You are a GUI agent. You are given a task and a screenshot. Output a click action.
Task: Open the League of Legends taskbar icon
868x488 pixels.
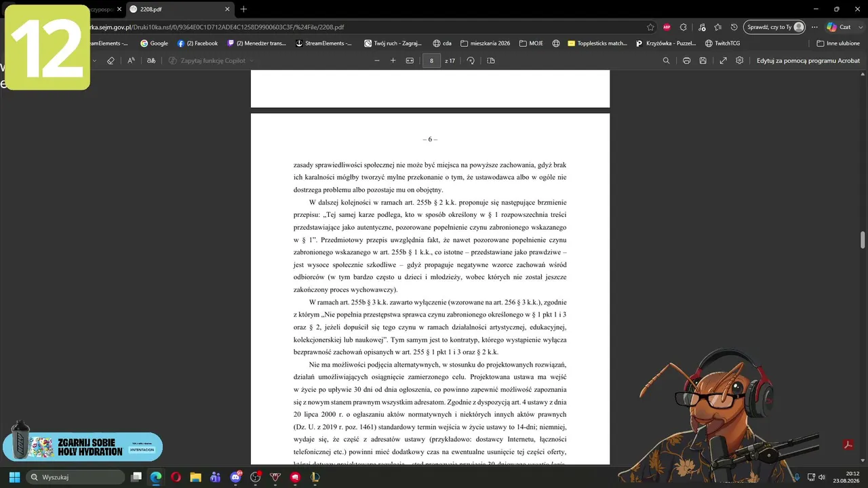[x=315, y=477]
